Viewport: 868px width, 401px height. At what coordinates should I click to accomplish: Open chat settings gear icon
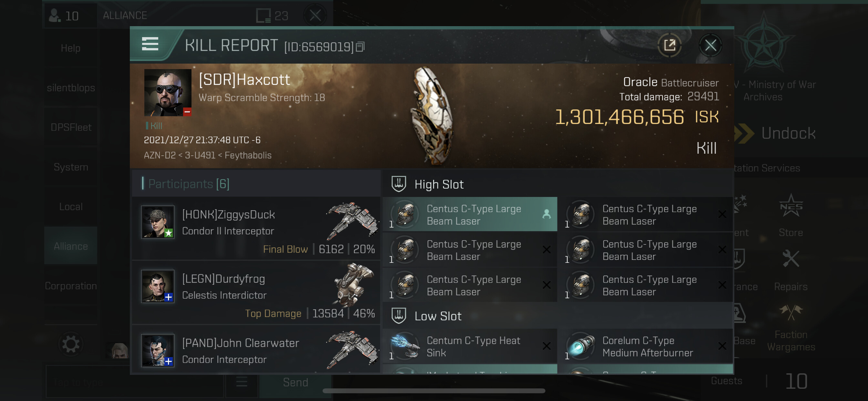tap(70, 344)
